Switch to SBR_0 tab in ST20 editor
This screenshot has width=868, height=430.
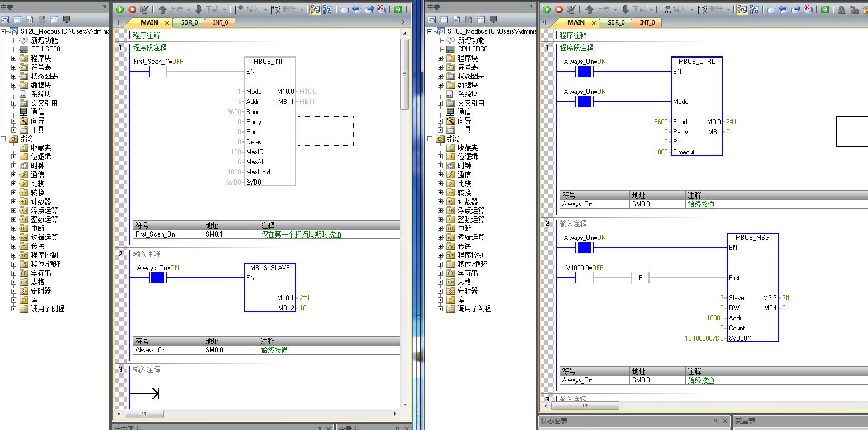tap(189, 22)
